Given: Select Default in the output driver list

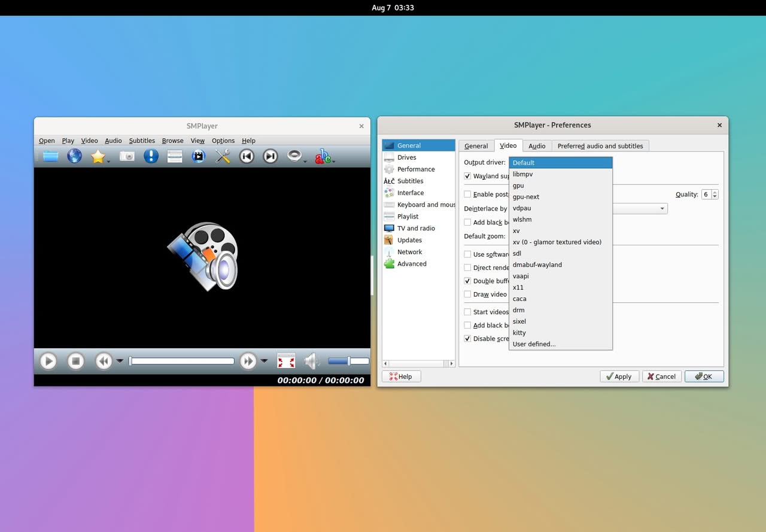Looking at the screenshot, I should (561, 163).
